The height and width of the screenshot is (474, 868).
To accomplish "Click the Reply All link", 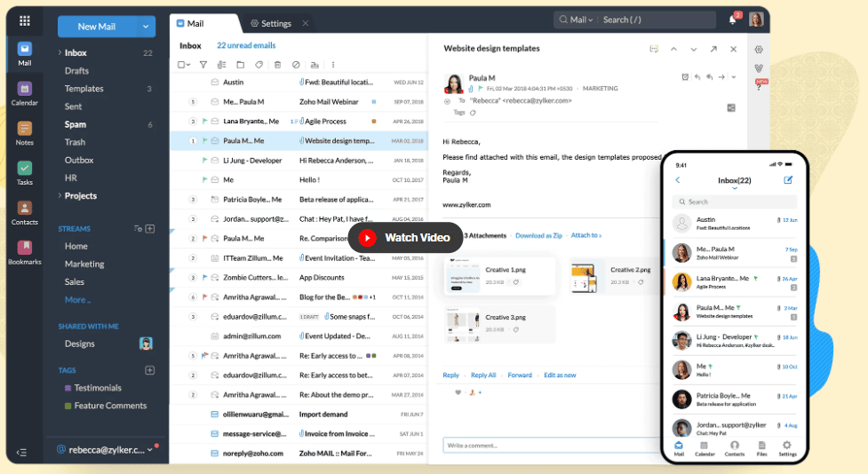I will click(483, 375).
